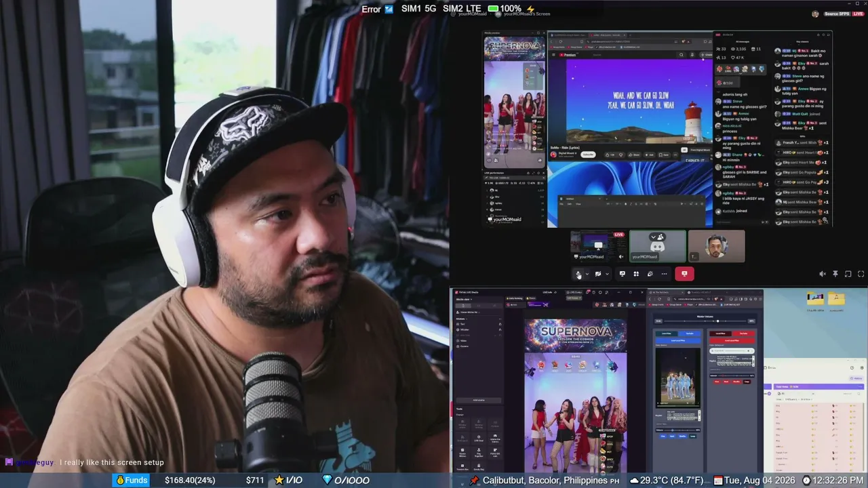Click the Share button under the shared YouTube video
Screen dimensions: 868x488
point(634,155)
